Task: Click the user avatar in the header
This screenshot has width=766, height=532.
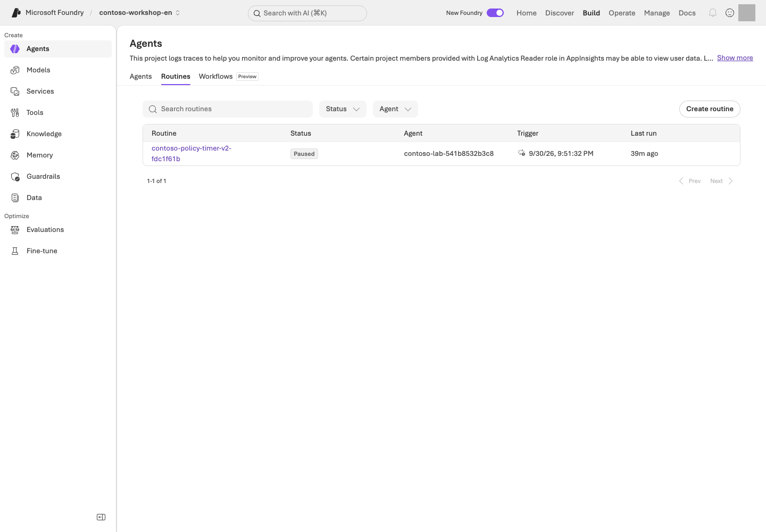Action: click(x=747, y=13)
